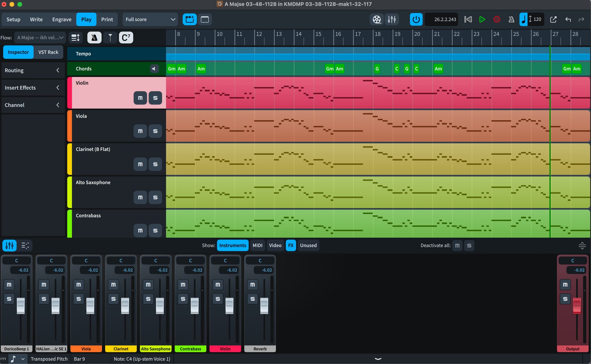Rewind to beginning of flow

pos(468,19)
